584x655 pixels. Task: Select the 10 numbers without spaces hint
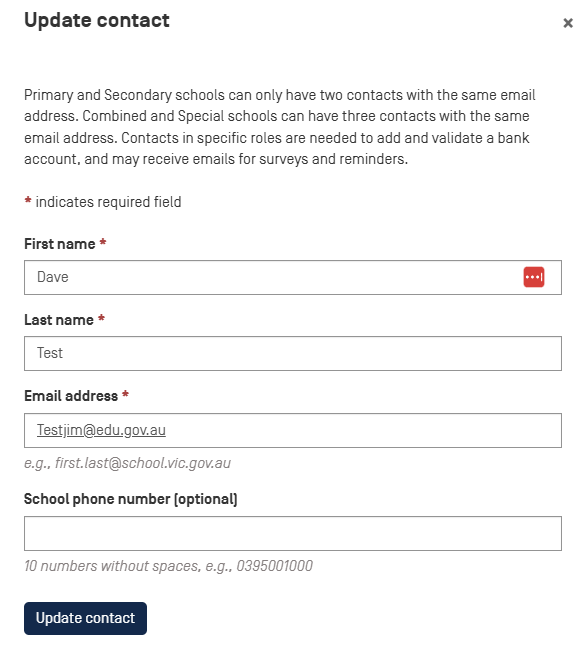point(168,566)
